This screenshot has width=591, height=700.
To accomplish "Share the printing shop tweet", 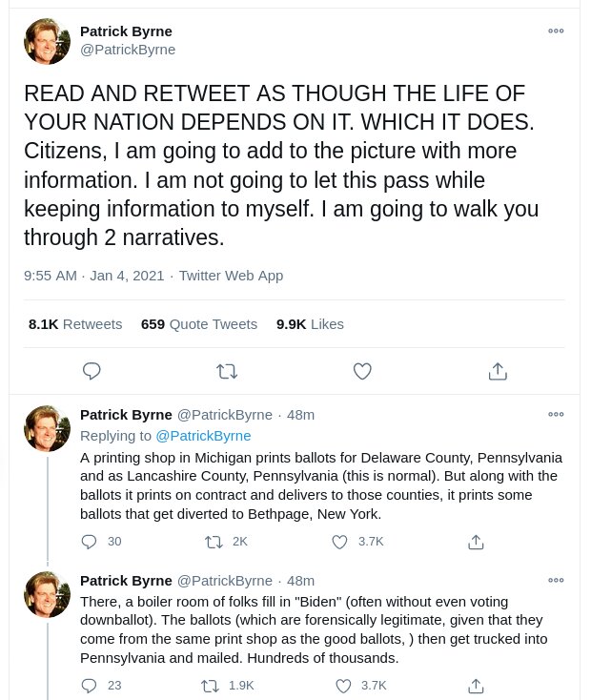I will tap(475, 542).
